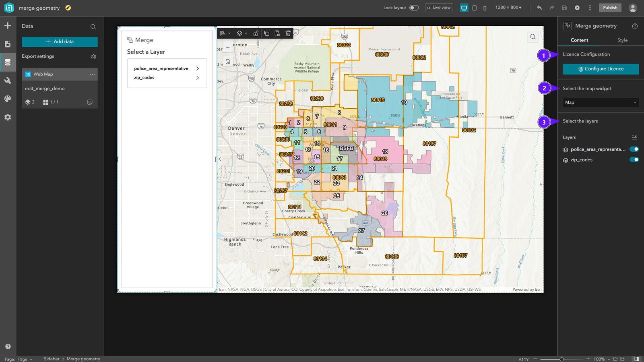Click the Add data button
Viewport: 644px width, 362px height.
[x=60, y=42]
